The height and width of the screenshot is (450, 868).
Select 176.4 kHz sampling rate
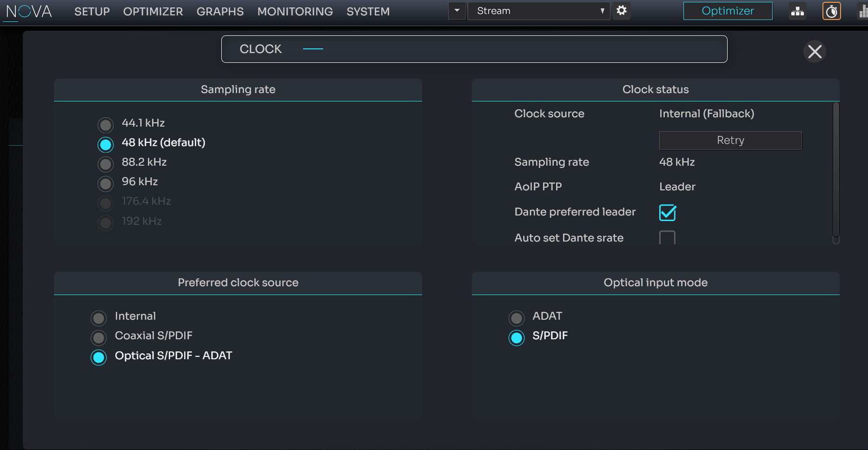106,203
